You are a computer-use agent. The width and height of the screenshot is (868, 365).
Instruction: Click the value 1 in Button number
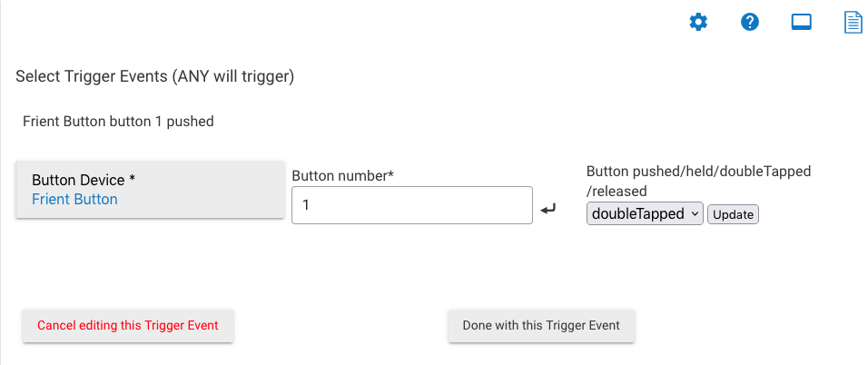tap(306, 206)
